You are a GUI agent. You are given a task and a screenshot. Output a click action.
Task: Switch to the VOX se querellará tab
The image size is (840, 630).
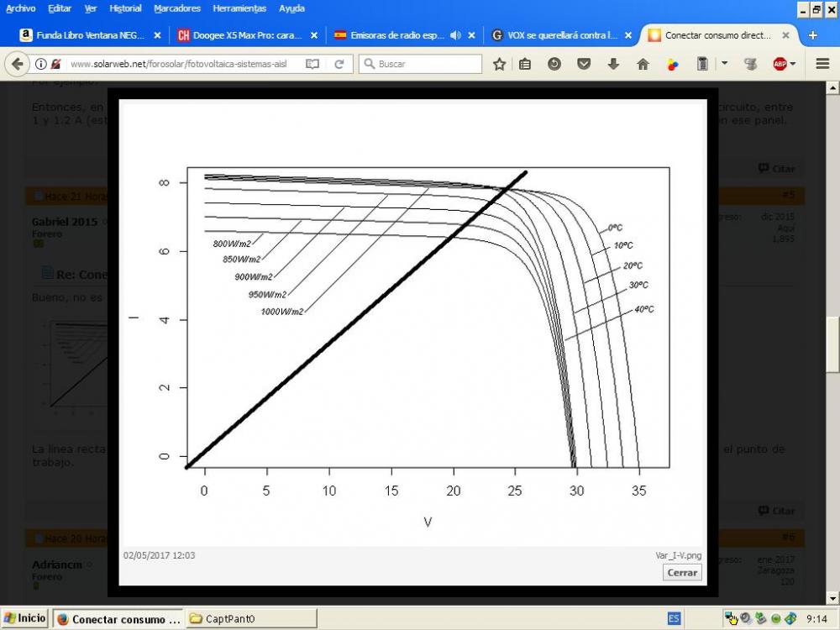561,35
